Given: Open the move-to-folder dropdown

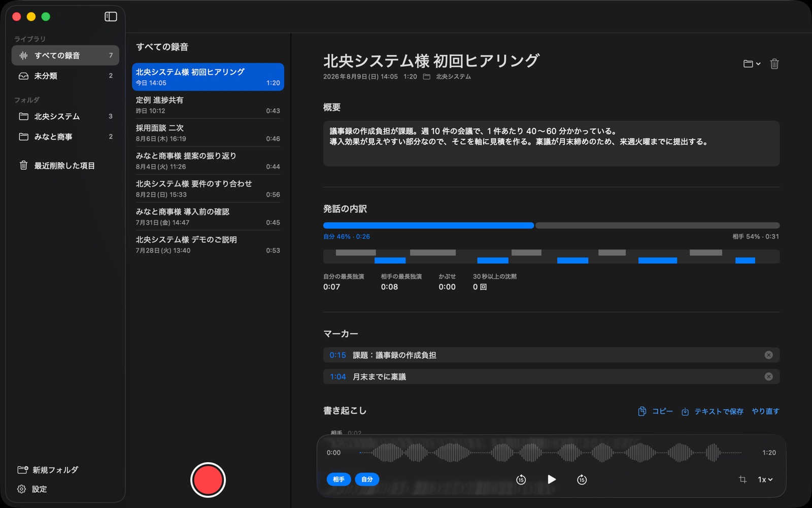Looking at the screenshot, I should [x=752, y=63].
